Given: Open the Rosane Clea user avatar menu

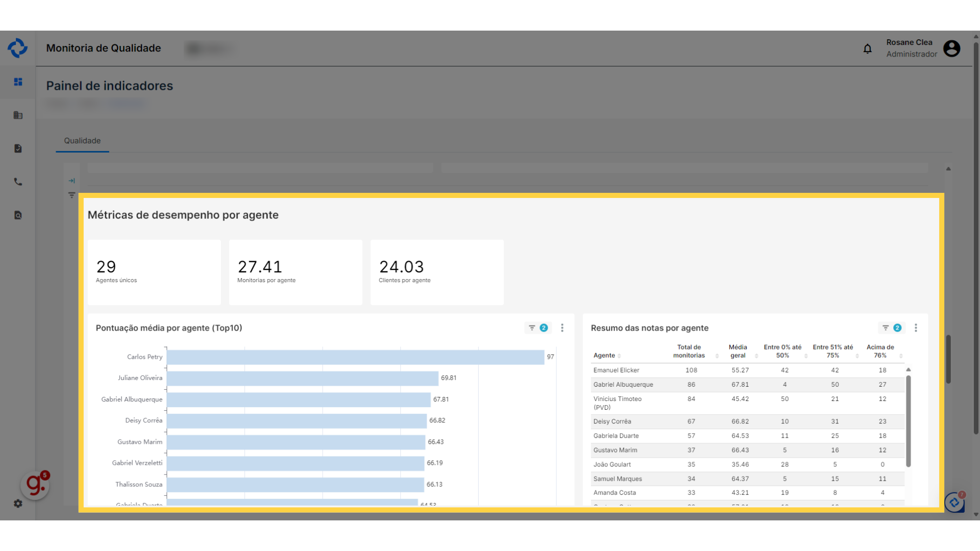Looking at the screenshot, I should click(x=951, y=48).
